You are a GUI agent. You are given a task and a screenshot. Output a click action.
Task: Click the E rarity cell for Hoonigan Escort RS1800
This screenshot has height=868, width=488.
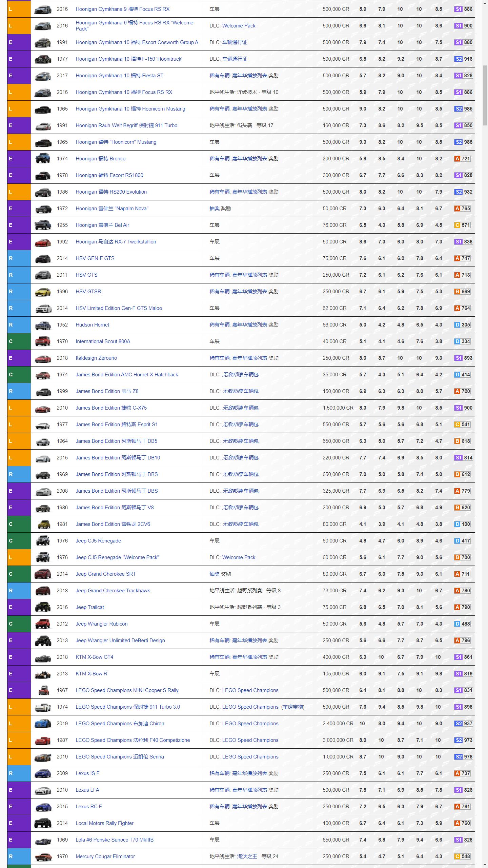19,175
